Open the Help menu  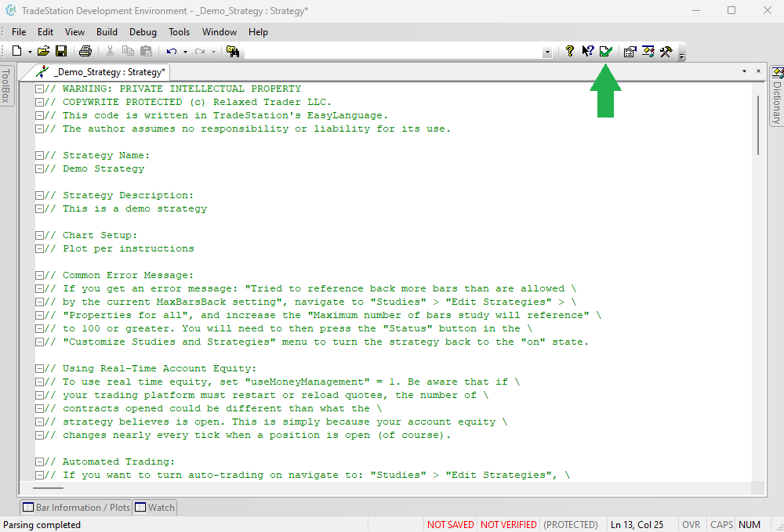258,32
